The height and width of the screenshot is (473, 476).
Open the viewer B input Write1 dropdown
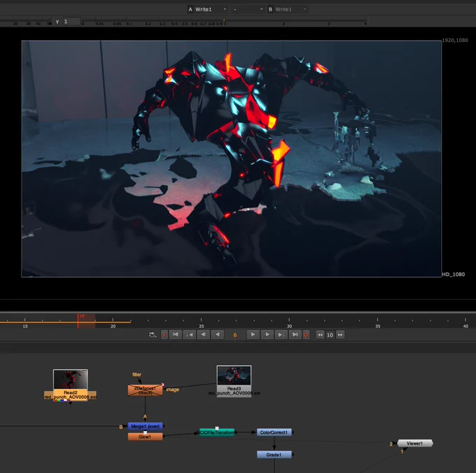click(x=287, y=9)
